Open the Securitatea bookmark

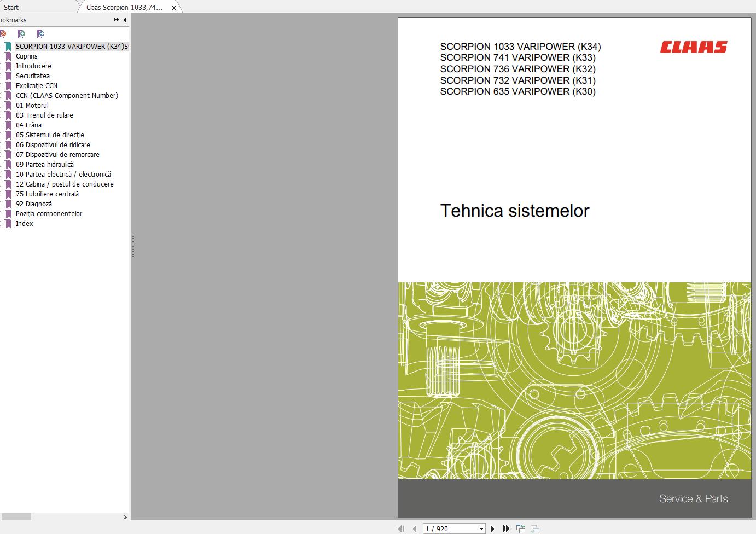[32, 76]
